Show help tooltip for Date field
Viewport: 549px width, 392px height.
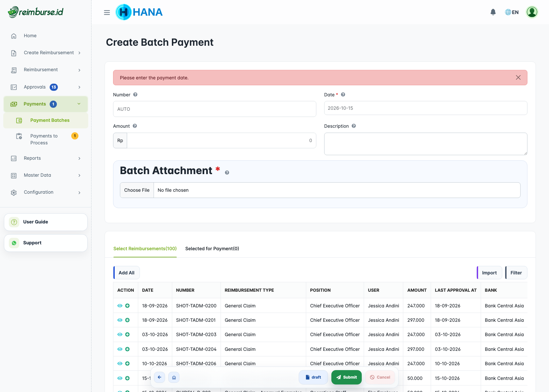[343, 94]
